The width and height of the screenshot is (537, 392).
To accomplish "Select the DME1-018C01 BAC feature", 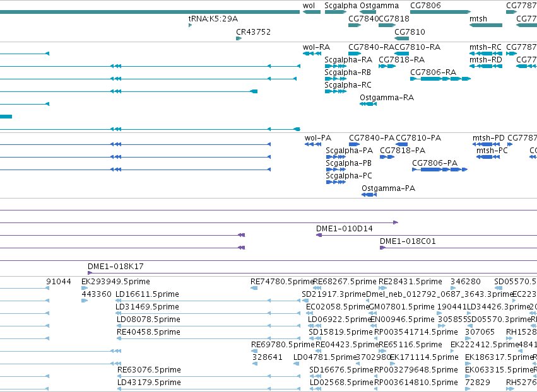I will coord(458,248).
